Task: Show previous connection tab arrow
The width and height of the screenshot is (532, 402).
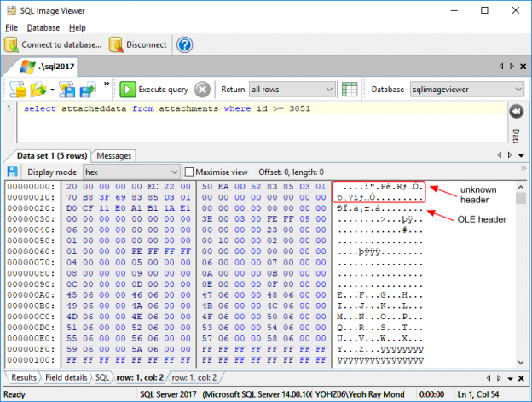Action: click(x=501, y=67)
